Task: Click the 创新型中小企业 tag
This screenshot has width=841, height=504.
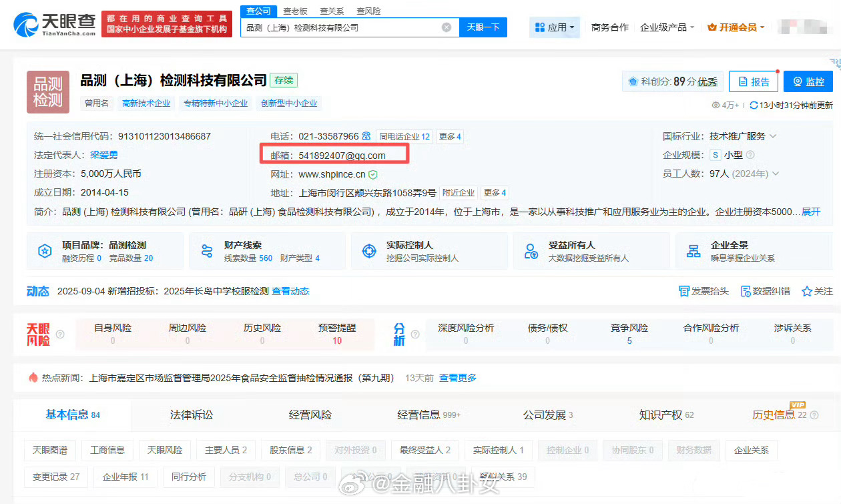Action: [x=289, y=103]
